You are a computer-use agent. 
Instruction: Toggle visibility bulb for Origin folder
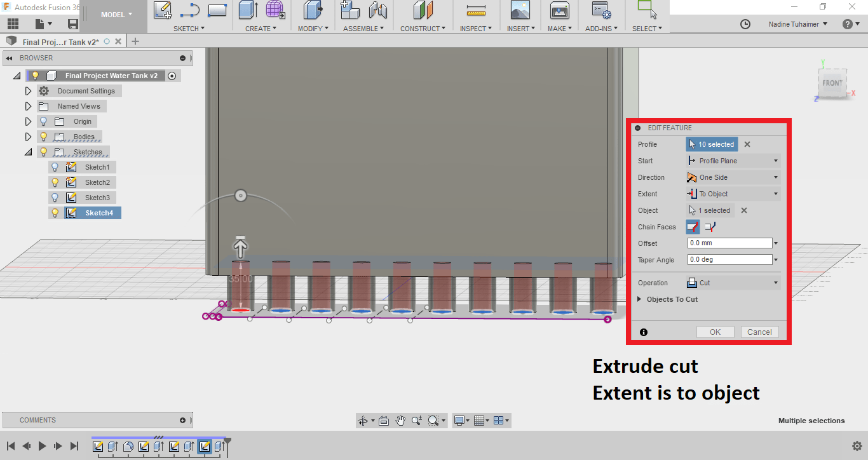coord(44,121)
